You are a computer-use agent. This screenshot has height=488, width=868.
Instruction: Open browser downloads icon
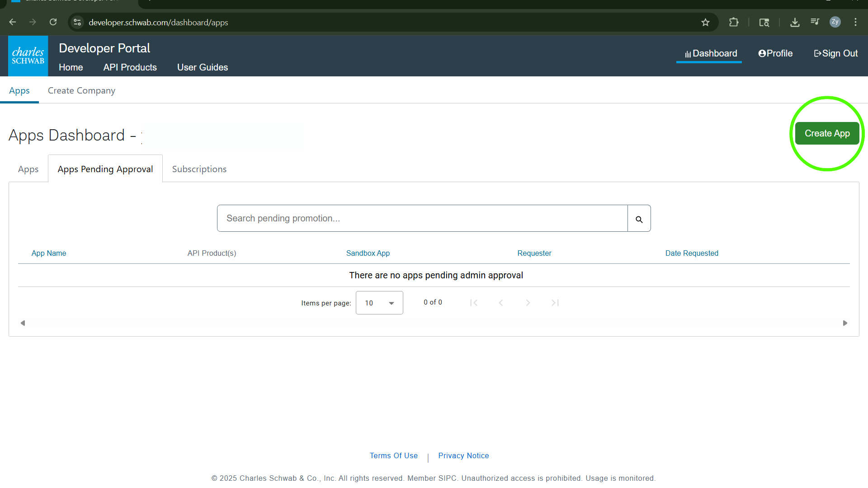coord(795,22)
